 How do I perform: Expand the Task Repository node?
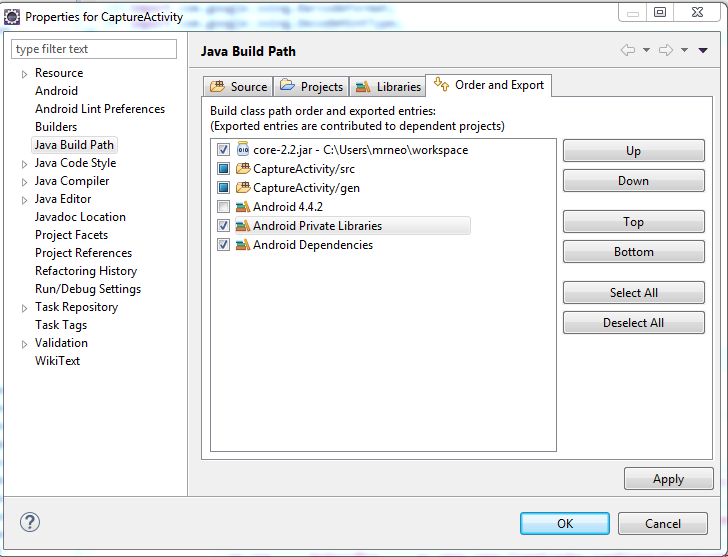click(24, 308)
